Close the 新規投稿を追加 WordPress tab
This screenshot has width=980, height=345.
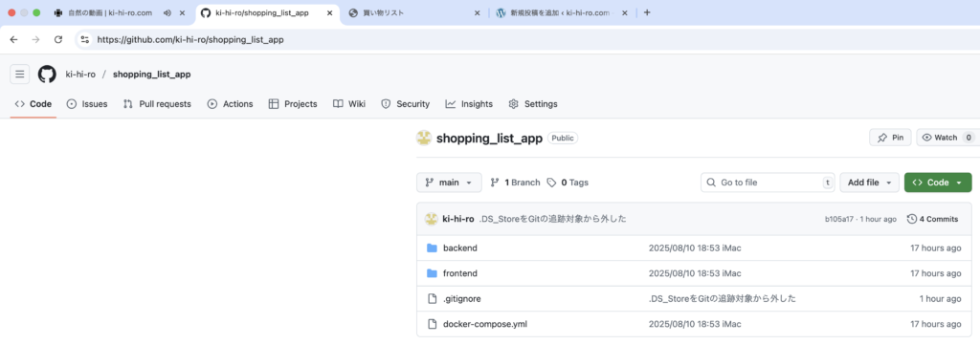[624, 12]
